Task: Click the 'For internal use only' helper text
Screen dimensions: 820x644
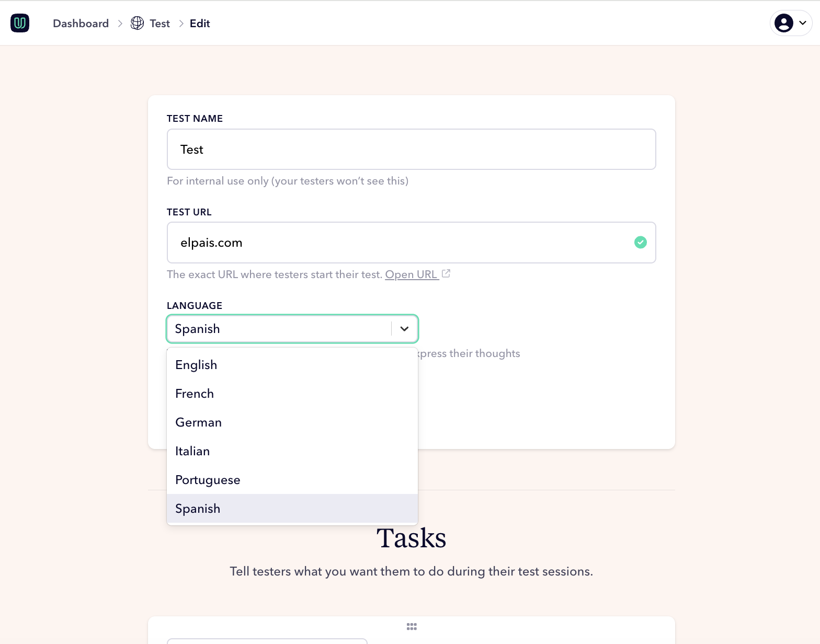Action: pyautogui.click(x=288, y=181)
